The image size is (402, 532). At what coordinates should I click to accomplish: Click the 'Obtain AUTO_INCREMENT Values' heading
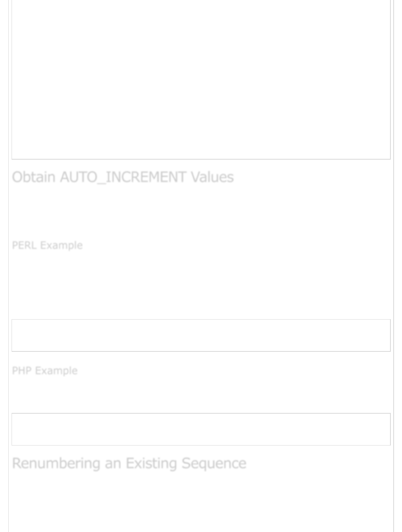point(123,177)
